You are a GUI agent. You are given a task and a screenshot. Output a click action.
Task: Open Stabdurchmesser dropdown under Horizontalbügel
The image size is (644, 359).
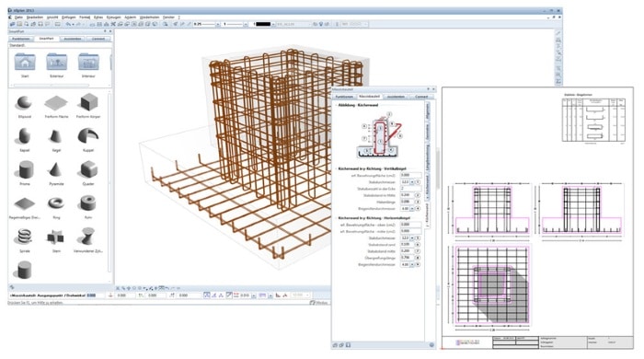[x=412, y=237]
